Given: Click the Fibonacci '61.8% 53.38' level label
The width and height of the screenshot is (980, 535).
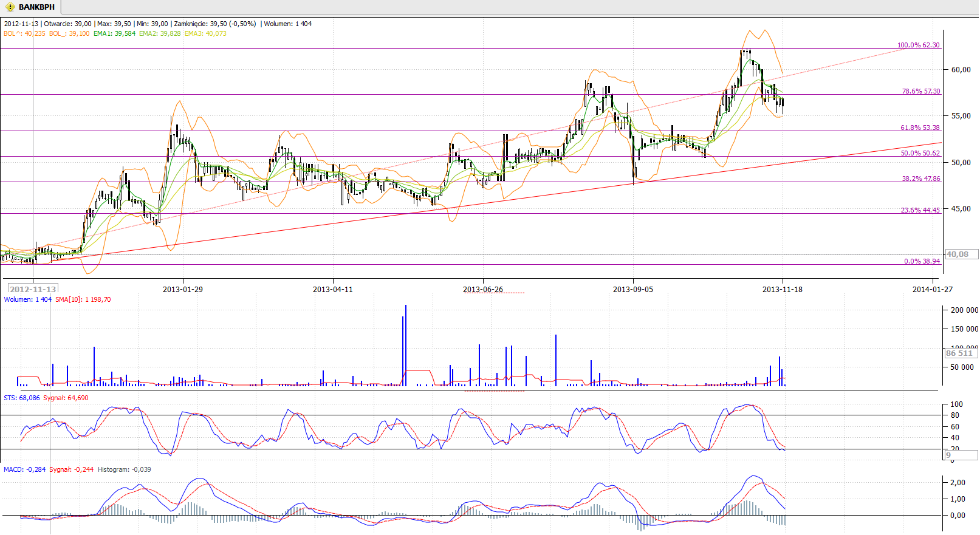Looking at the screenshot, I should click(920, 128).
